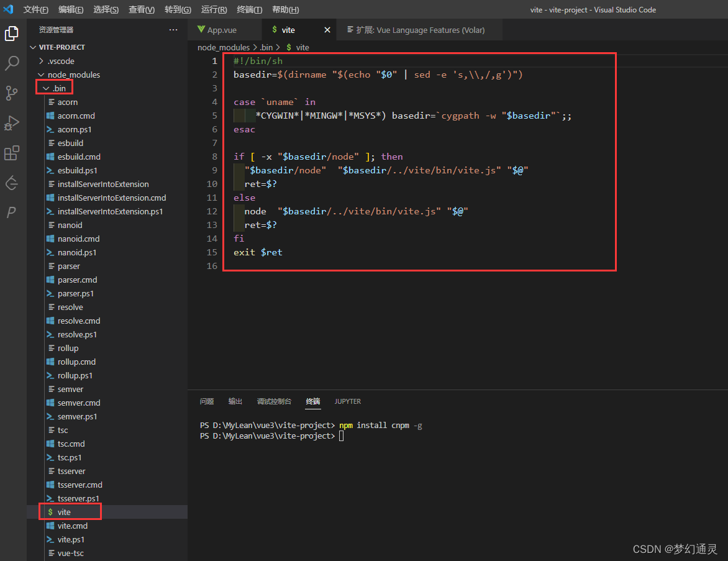This screenshot has width=728, height=561.
Task: Select the 输出 (Output) panel tab
Action: click(x=235, y=401)
